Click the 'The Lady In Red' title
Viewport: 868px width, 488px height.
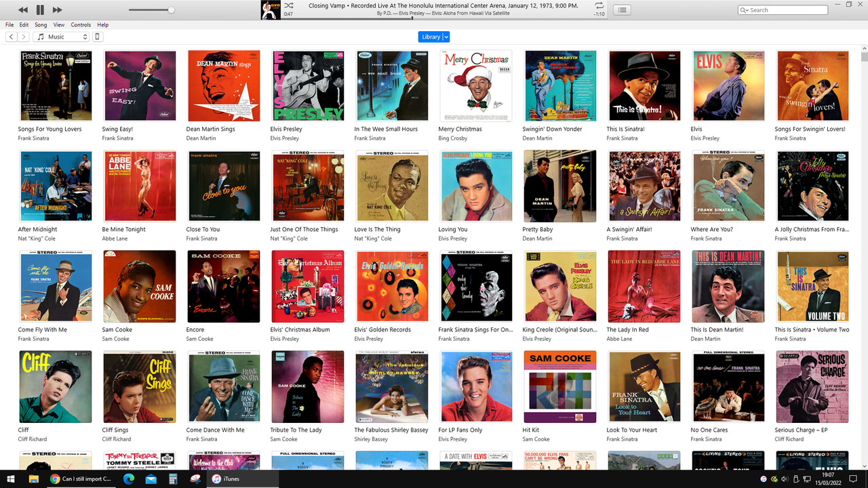point(627,329)
